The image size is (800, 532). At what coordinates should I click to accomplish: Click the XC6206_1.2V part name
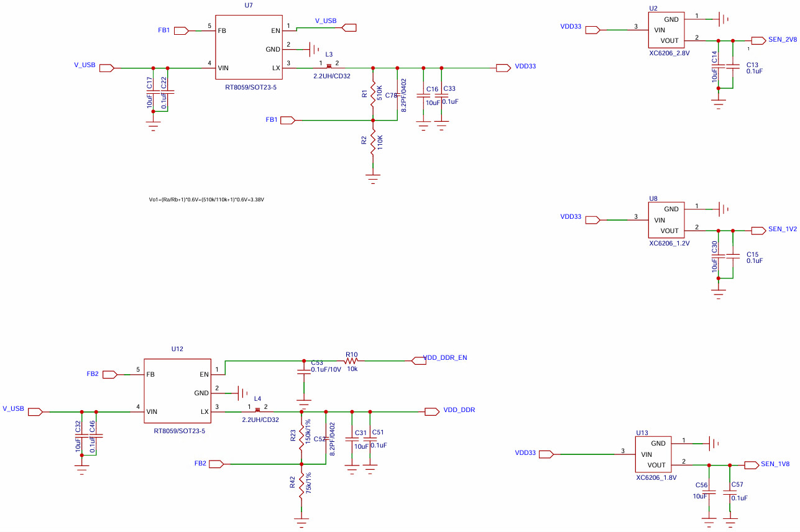(x=669, y=244)
